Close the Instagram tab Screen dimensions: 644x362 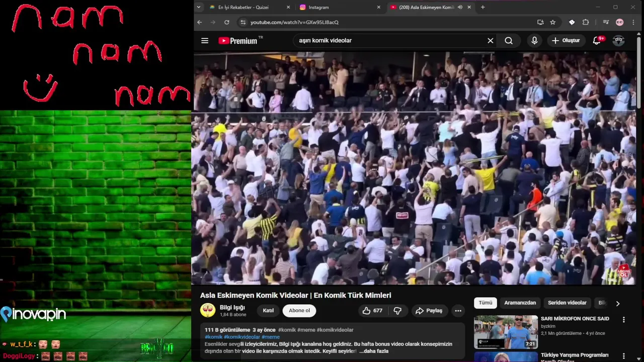[379, 7]
